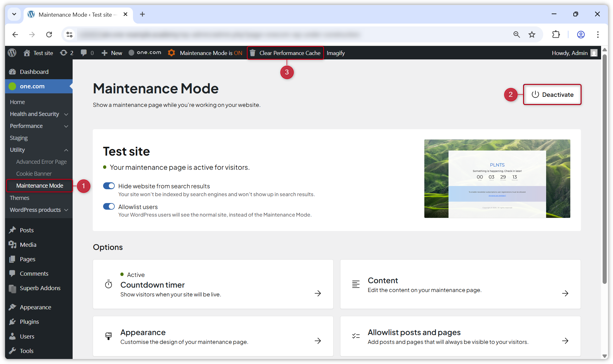This screenshot has width=613, height=364.
Task: Turn off the Allowlist users toggle
Action: click(109, 207)
